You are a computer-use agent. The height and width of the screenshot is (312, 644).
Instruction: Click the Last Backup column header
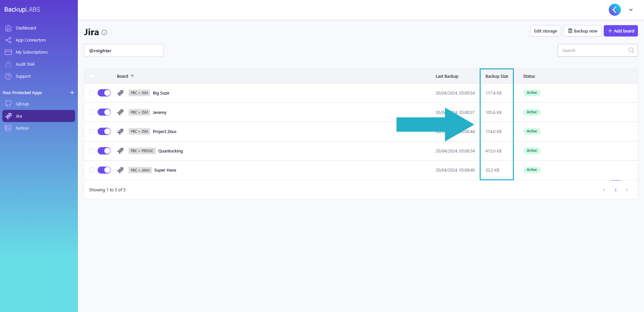click(447, 76)
